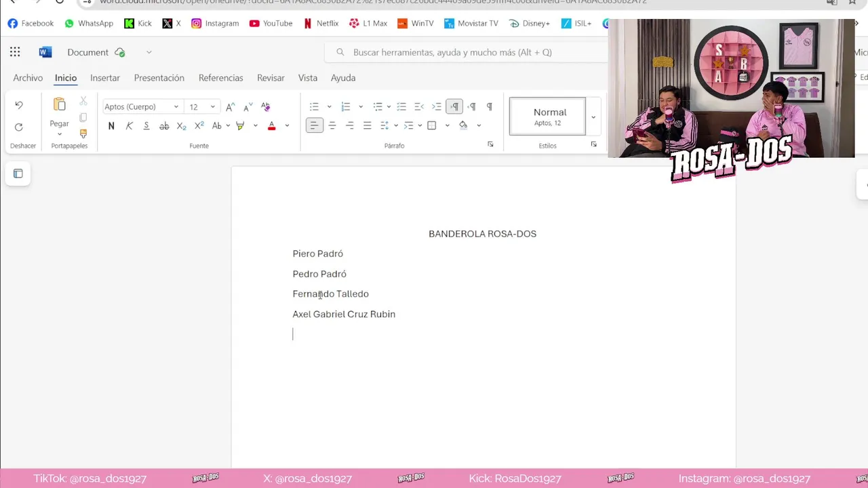
Task: Click the right-to-left text direction icon
Action: pos(472,106)
